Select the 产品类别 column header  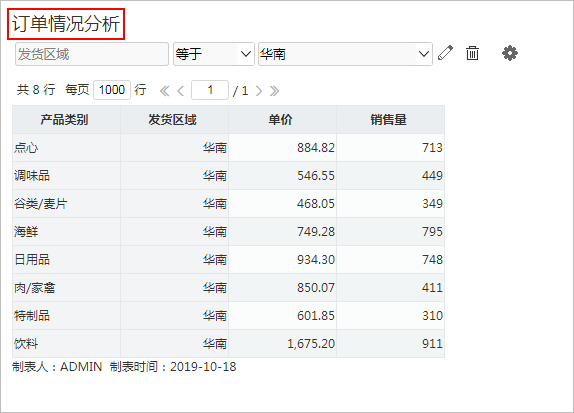66,120
